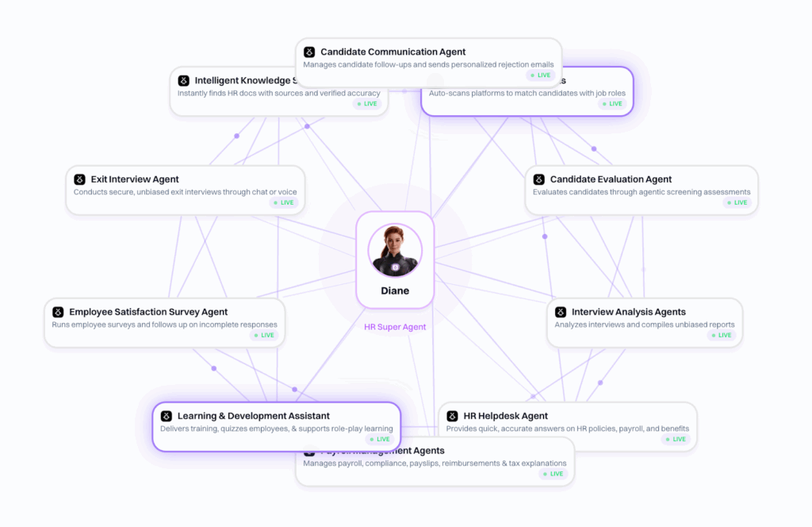Click the LIVE badge on HR Helpdesk Agent
This screenshot has height=527, width=812.
click(675, 439)
